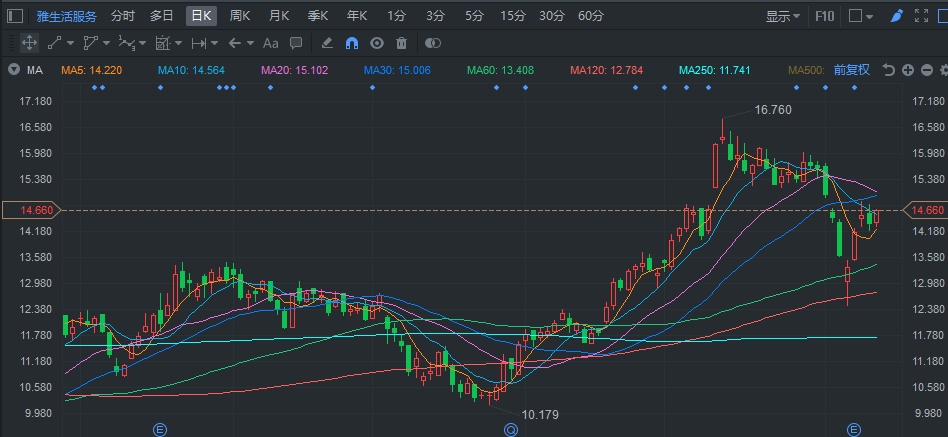Click the circled Q marker on time axis
This screenshot has width=948, height=437.
point(511,430)
